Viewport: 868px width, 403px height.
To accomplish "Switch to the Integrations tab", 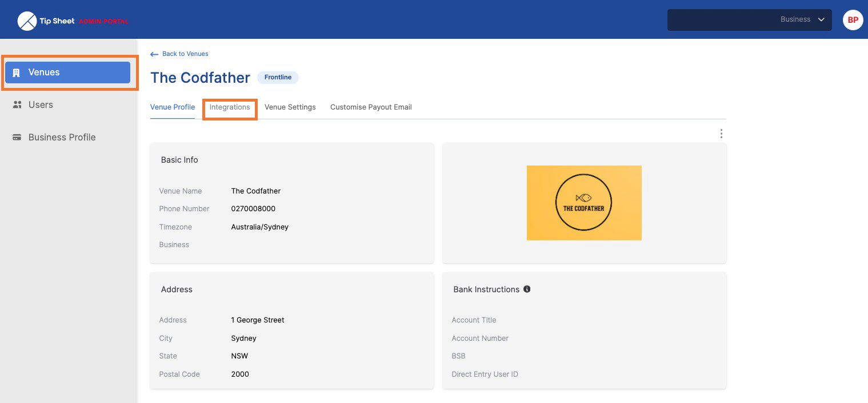I will point(230,107).
